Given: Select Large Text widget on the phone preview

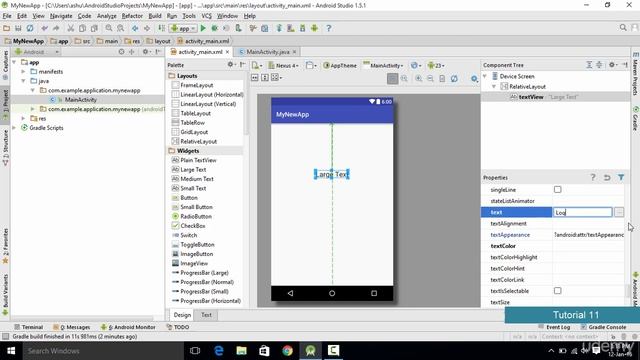Looking at the screenshot, I should (331, 174).
